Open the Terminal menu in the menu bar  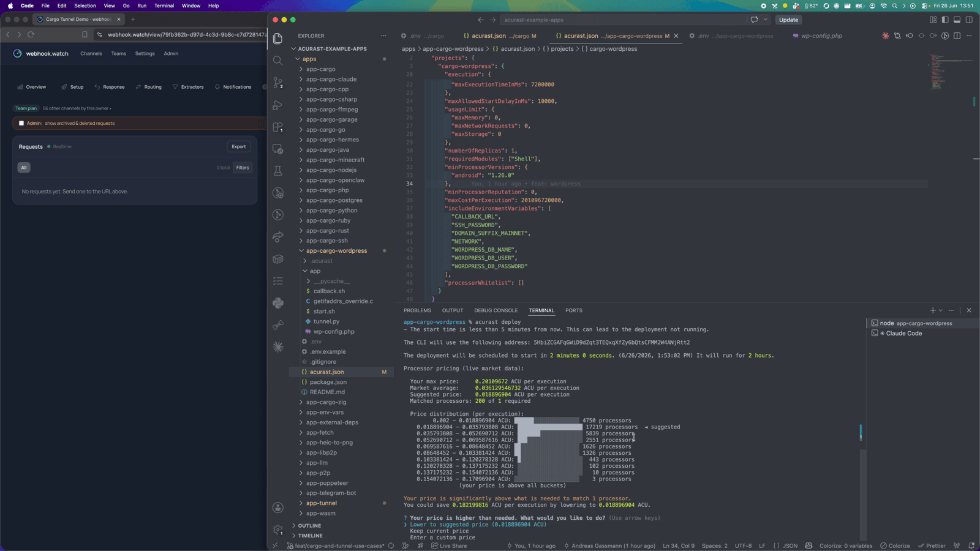(x=164, y=6)
